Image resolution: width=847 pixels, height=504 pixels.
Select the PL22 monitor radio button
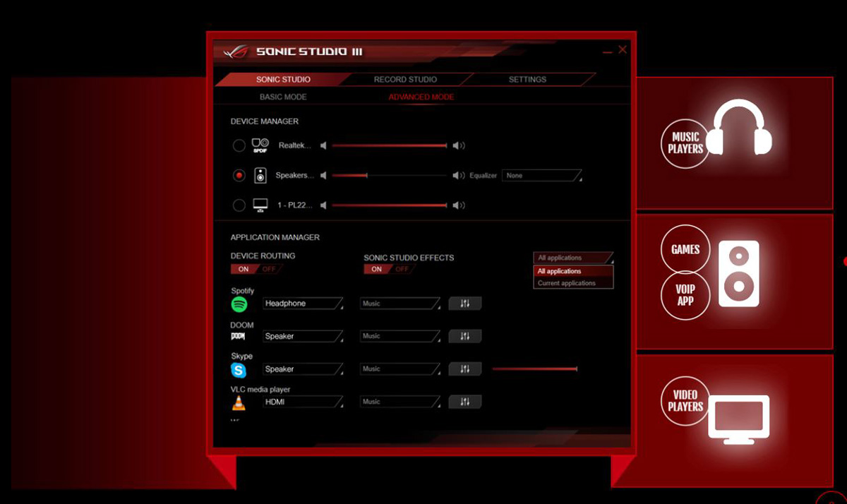point(239,205)
